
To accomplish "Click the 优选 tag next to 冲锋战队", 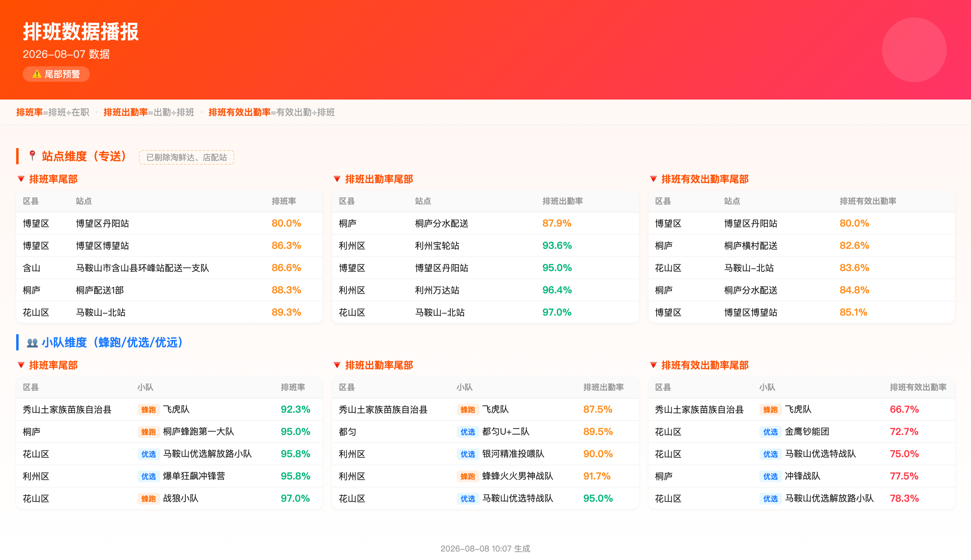I will coord(770,476).
